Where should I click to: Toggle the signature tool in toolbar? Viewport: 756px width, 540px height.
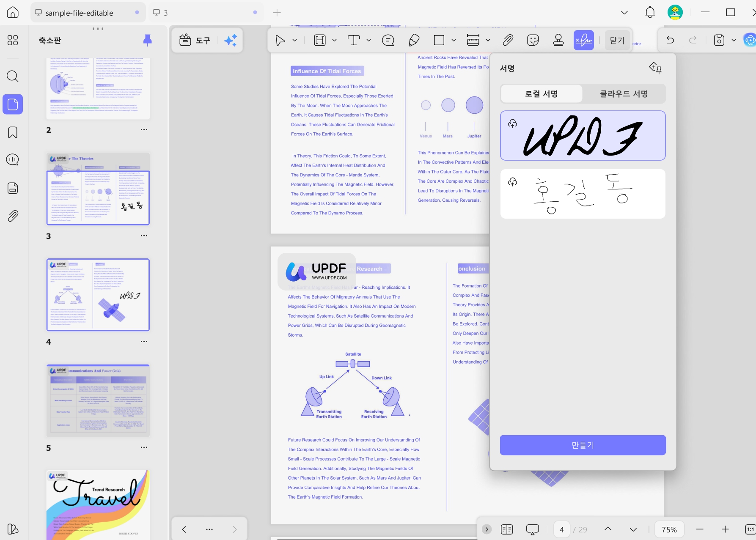[x=584, y=40]
